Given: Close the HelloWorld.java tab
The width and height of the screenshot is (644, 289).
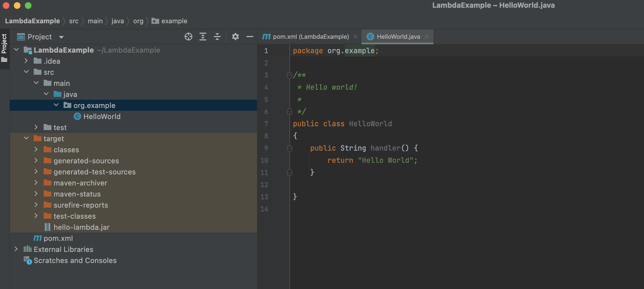Looking at the screenshot, I should (427, 37).
